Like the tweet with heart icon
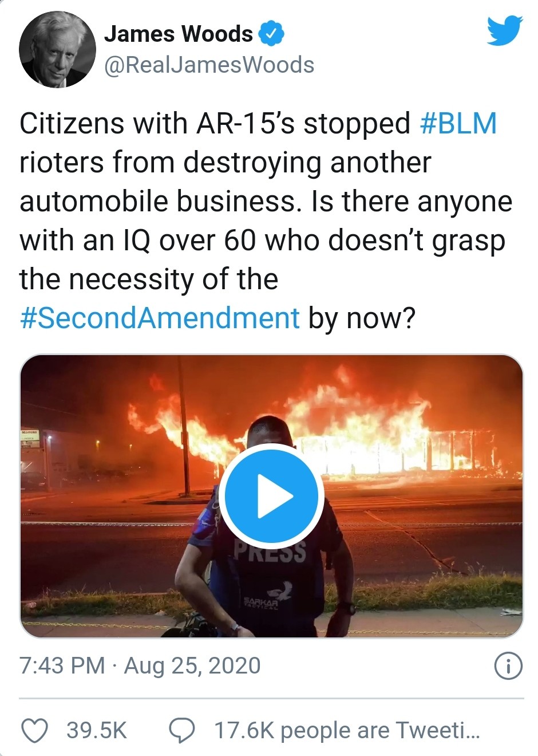Viewport: 538px width, 756px height. (x=35, y=730)
